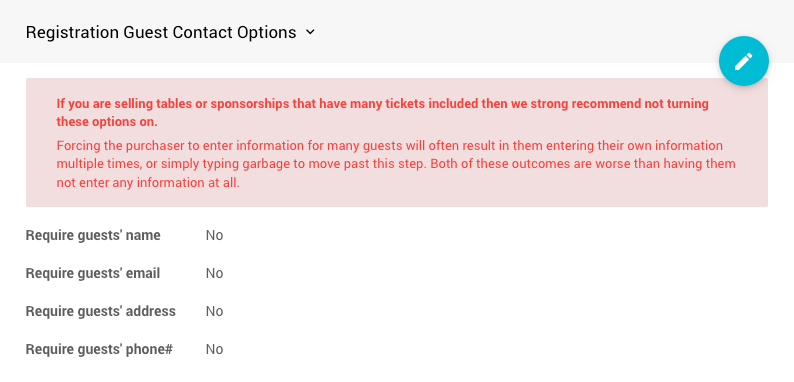
Task: Click the Registration Guest Contact Options heading
Action: (161, 32)
